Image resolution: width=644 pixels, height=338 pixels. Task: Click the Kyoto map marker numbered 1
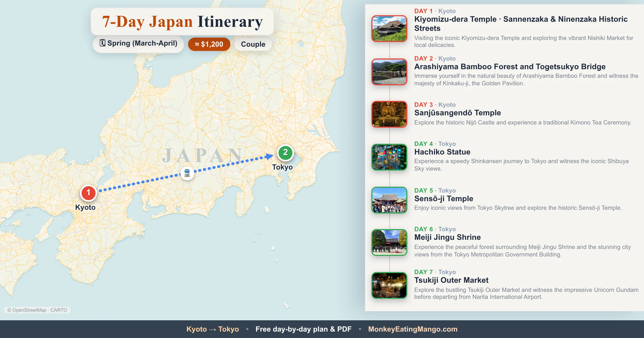(88, 193)
